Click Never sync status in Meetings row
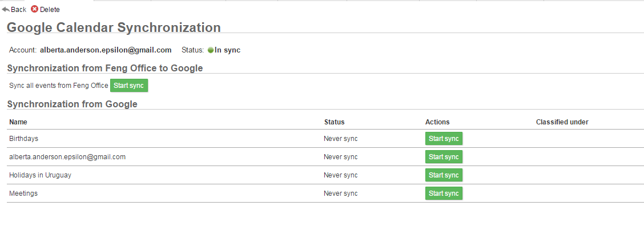 point(340,193)
